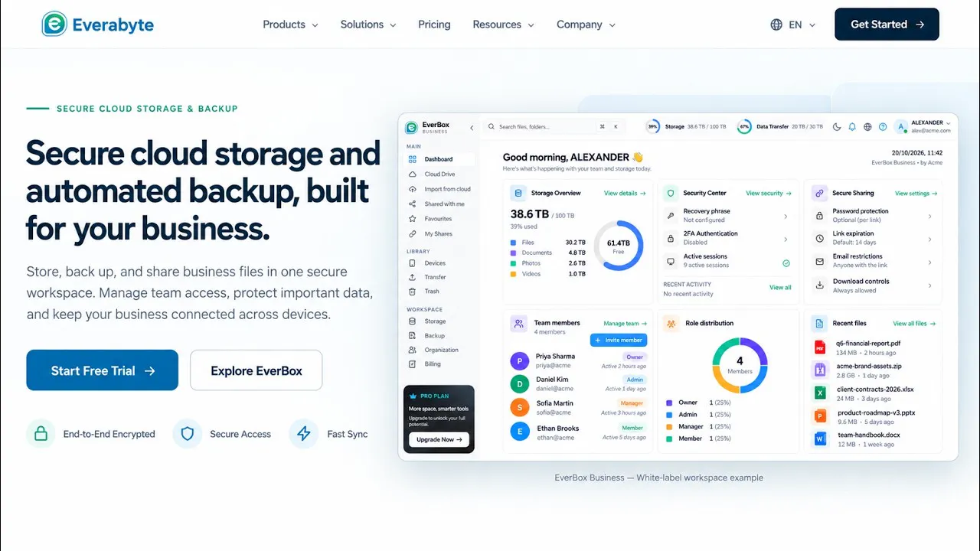The width and height of the screenshot is (980, 551).
Task: Click the My Shares link icon
Action: click(413, 234)
